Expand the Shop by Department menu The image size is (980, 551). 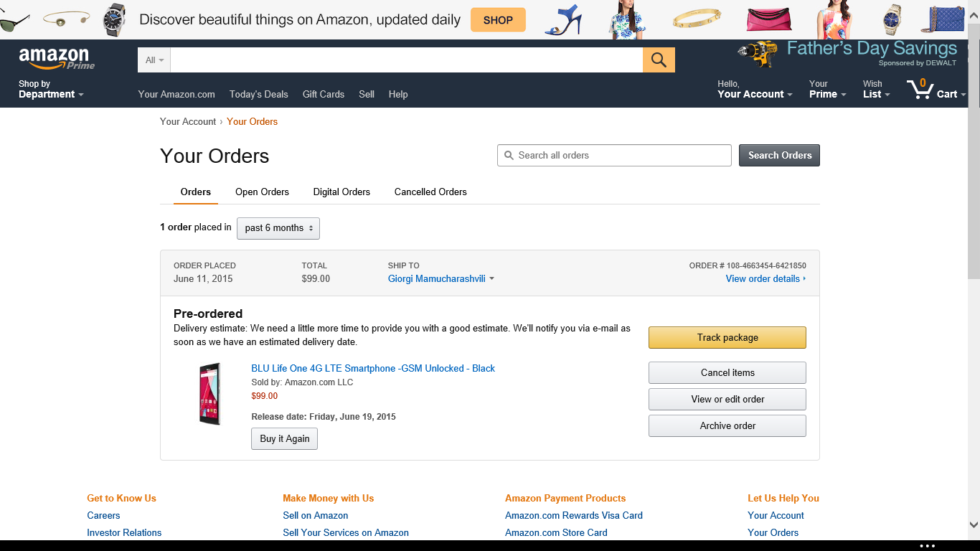click(x=51, y=90)
